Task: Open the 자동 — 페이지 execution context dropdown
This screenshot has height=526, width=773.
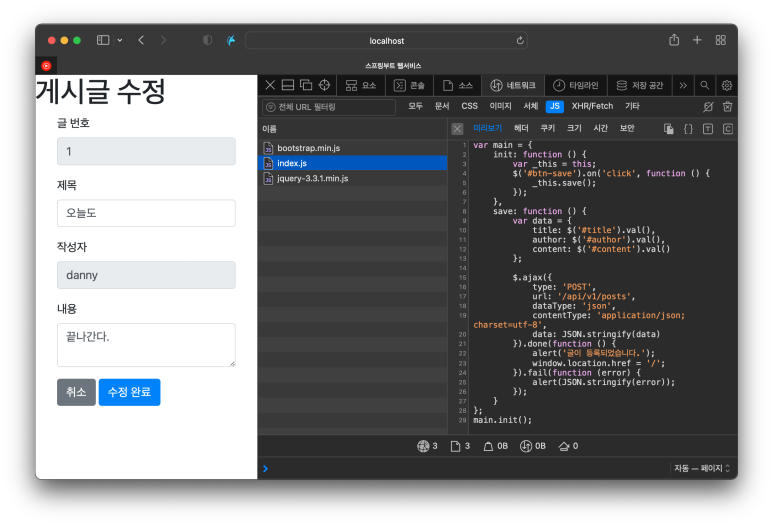Action: click(x=702, y=468)
